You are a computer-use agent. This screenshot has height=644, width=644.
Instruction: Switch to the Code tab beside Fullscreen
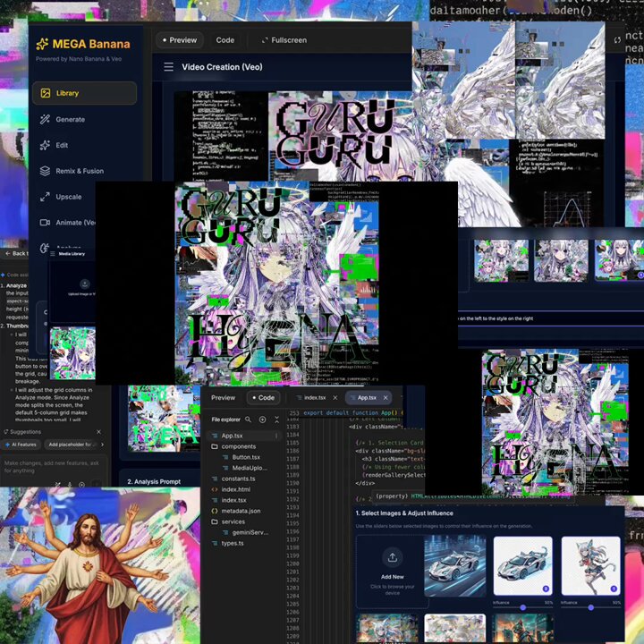[225, 40]
